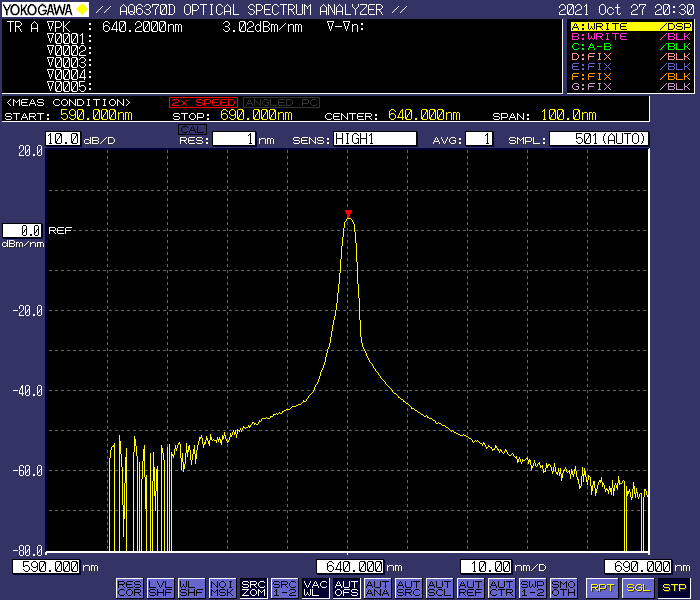Click the START 590.000nm value

pyautogui.click(x=96, y=115)
